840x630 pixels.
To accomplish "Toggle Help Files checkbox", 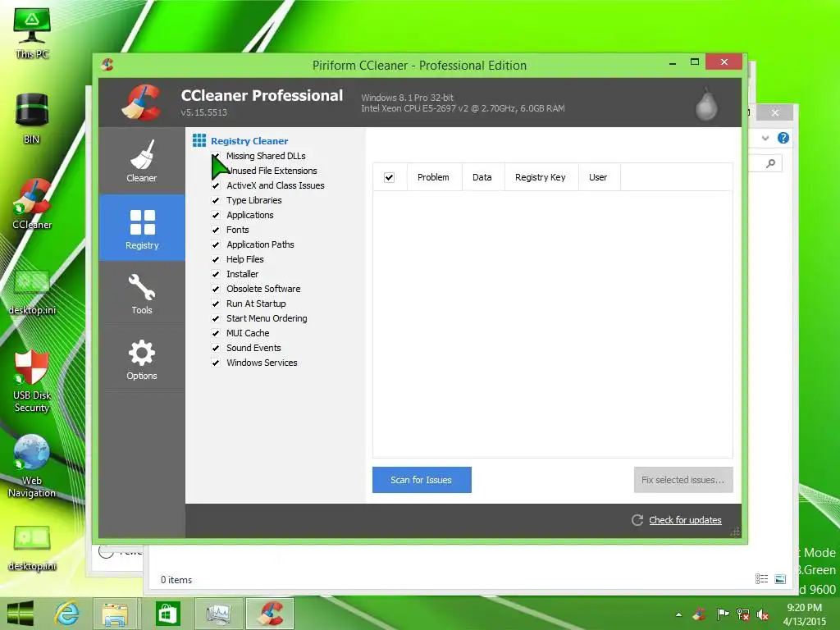I will (216, 259).
